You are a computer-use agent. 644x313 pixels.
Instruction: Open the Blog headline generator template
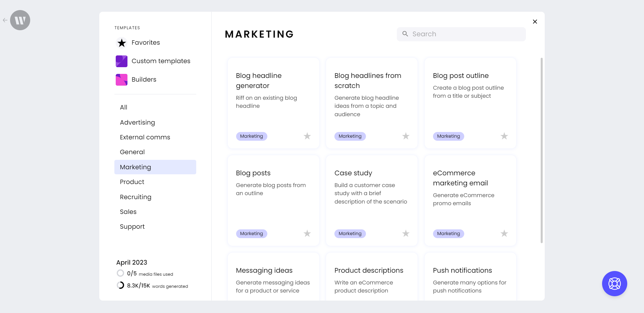[273, 103]
